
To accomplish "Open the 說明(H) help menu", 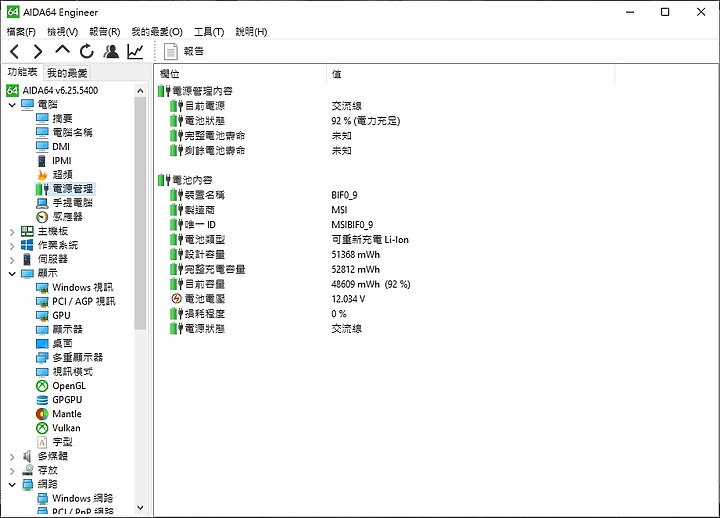I will click(x=251, y=32).
